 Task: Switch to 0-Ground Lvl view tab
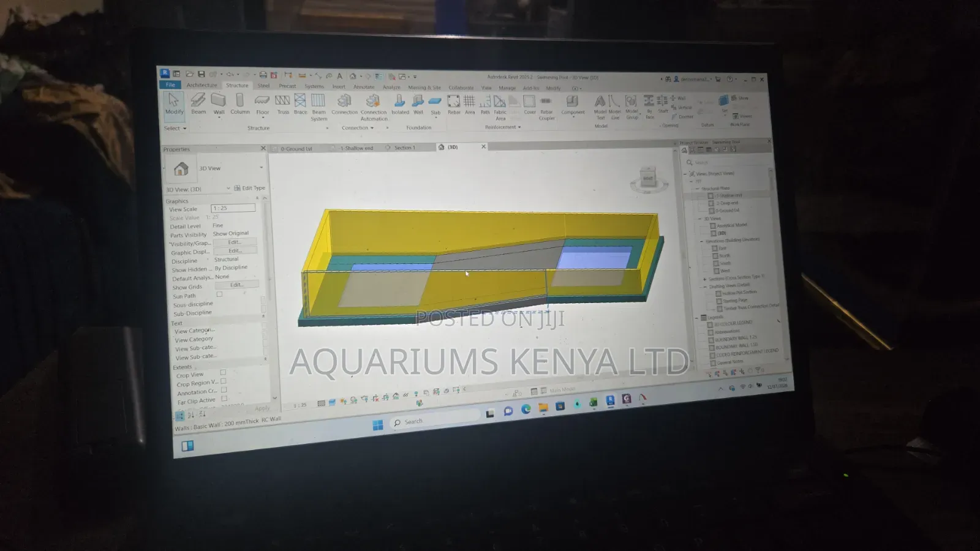tap(296, 148)
